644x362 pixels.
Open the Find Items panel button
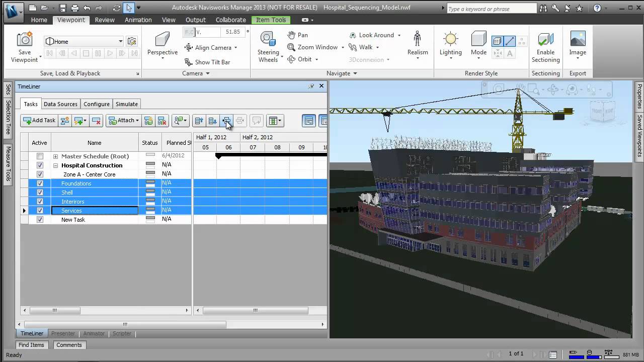(x=31, y=345)
